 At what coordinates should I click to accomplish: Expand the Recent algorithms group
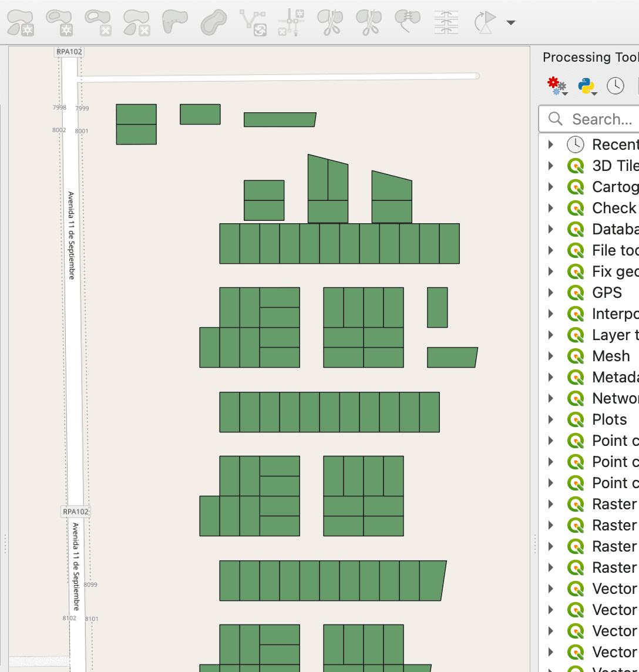point(550,144)
